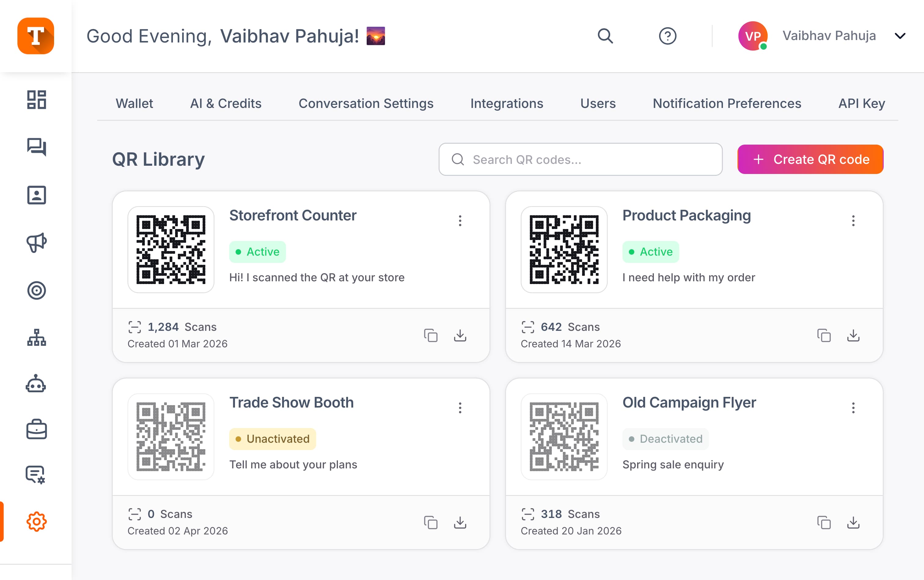Click the Old Campaign Flyer QR thumbnail
924x580 pixels.
coord(564,437)
